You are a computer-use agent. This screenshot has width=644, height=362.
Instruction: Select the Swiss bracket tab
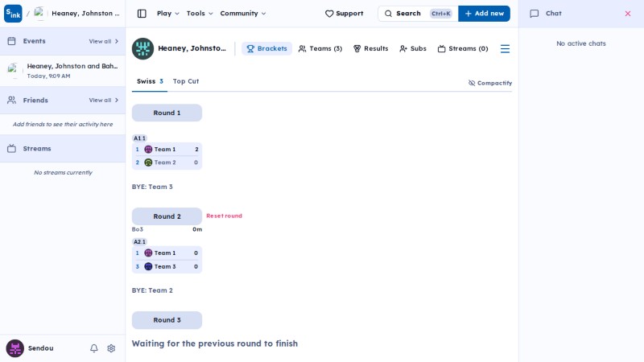tap(150, 81)
